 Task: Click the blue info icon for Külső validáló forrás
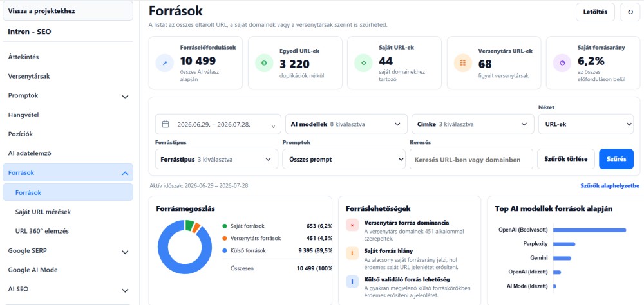[352, 282]
